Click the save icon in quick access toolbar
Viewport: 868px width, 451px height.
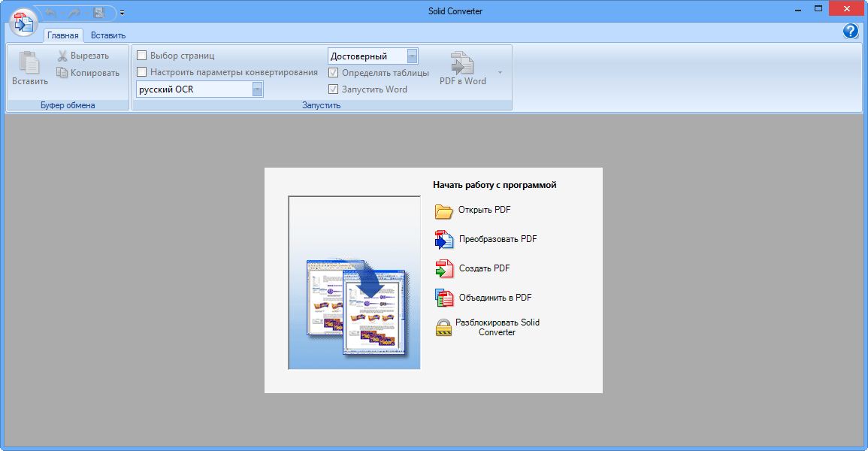(x=99, y=12)
